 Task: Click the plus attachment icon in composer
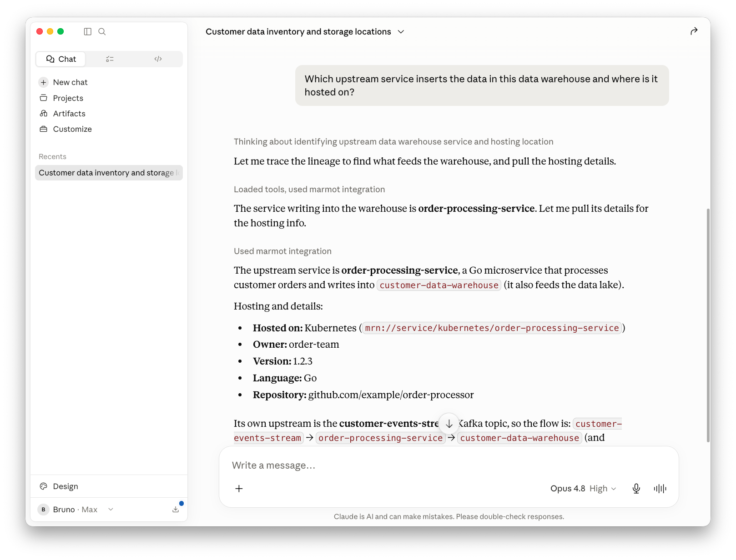(x=239, y=489)
